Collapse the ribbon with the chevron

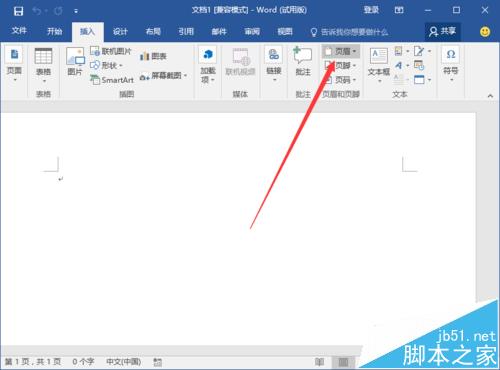(x=490, y=96)
